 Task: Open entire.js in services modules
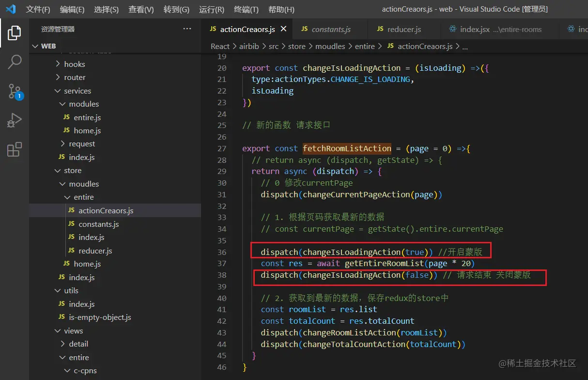[x=115, y=117]
